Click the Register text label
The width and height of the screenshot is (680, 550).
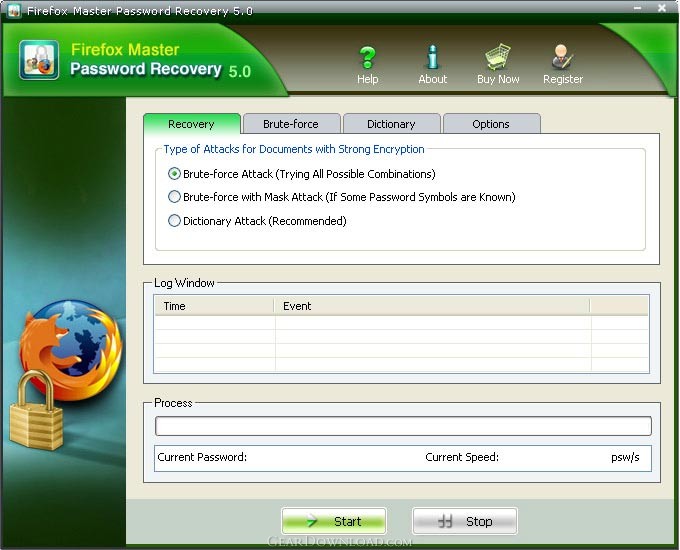[x=562, y=79]
